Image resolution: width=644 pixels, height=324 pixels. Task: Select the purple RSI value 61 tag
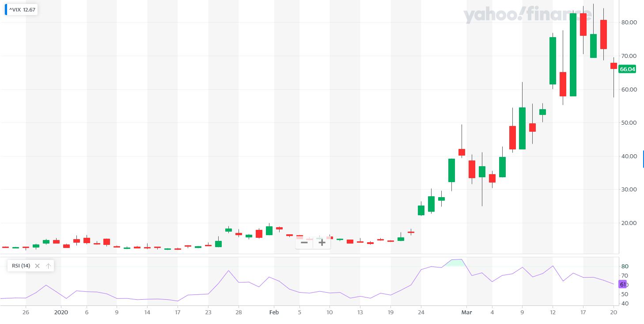[x=622, y=284]
